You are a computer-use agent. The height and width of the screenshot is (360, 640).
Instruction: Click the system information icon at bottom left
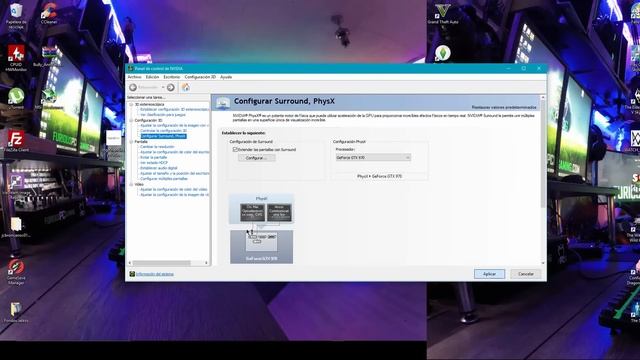tap(132, 274)
